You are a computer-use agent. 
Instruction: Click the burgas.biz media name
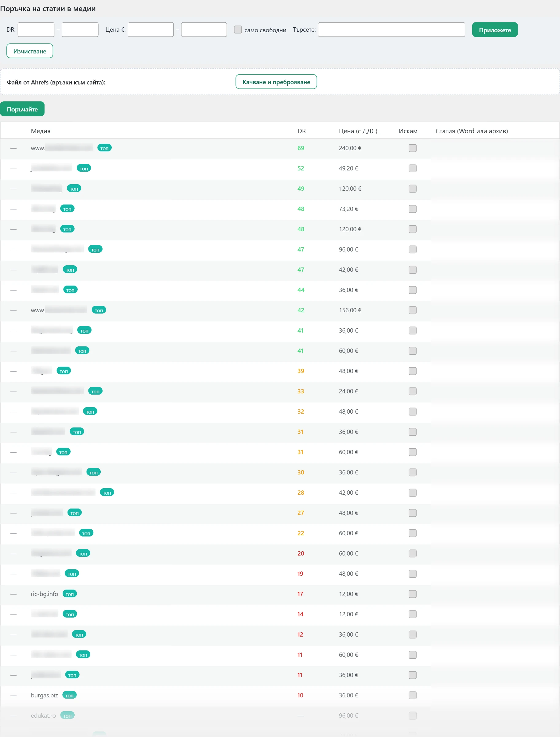(44, 695)
